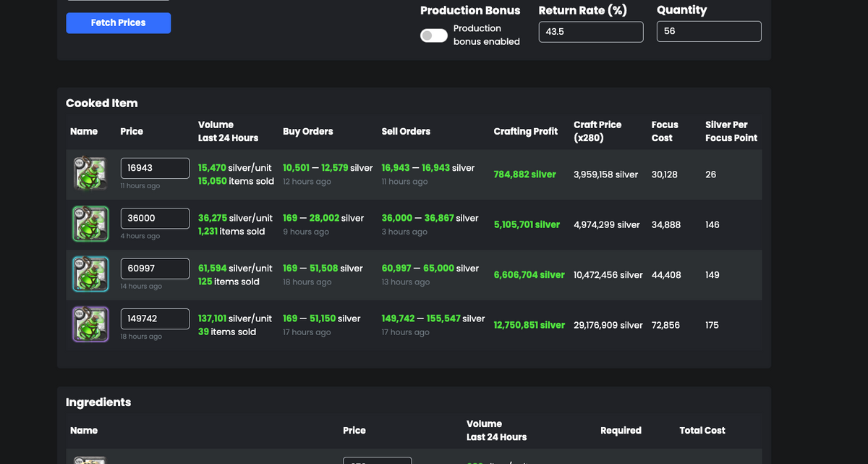Screen dimensions: 868x464
Task: Click the Sell Orders column header
Action: [406, 132]
